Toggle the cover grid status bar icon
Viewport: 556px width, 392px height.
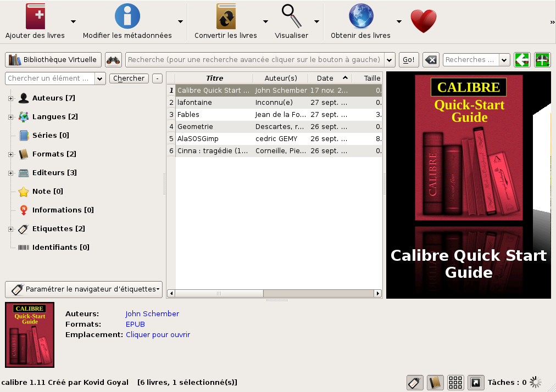tap(455, 383)
